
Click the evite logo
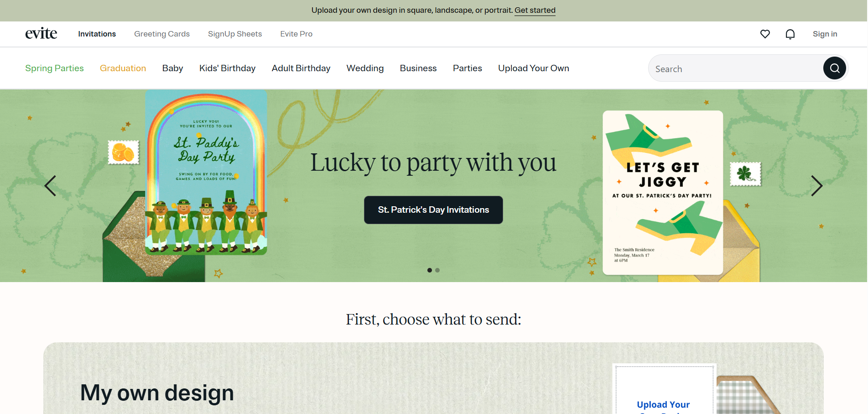[41, 33]
